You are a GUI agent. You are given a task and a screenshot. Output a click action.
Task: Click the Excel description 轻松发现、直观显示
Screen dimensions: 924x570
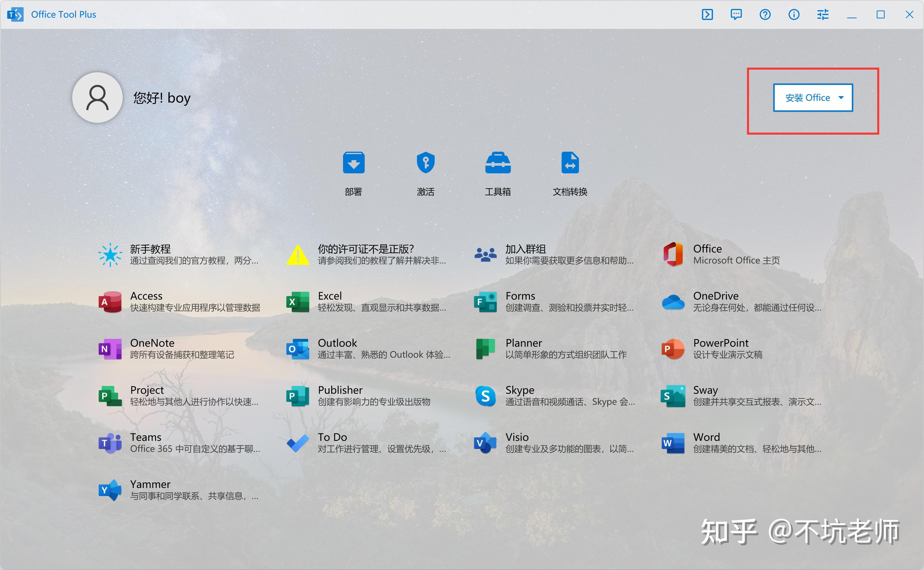coord(381,308)
